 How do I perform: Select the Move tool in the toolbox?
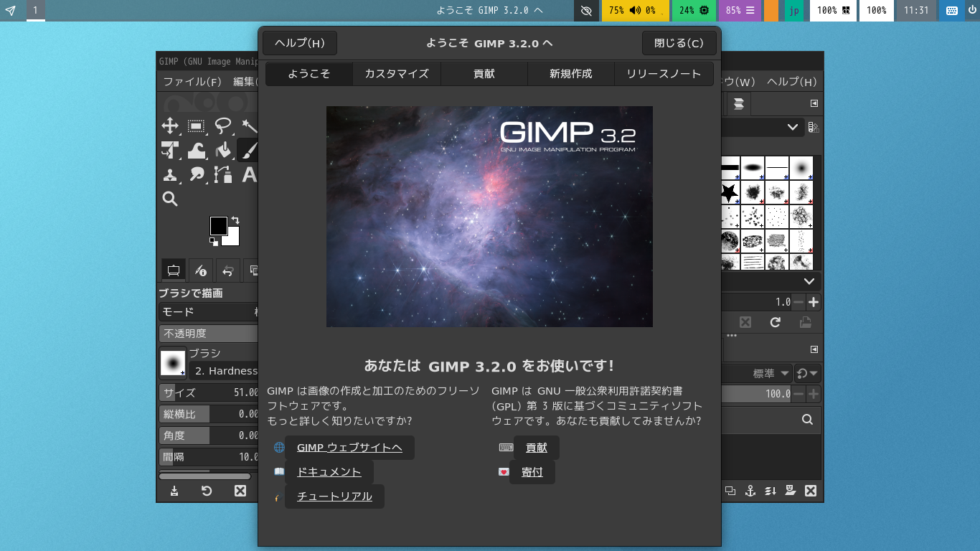point(170,126)
